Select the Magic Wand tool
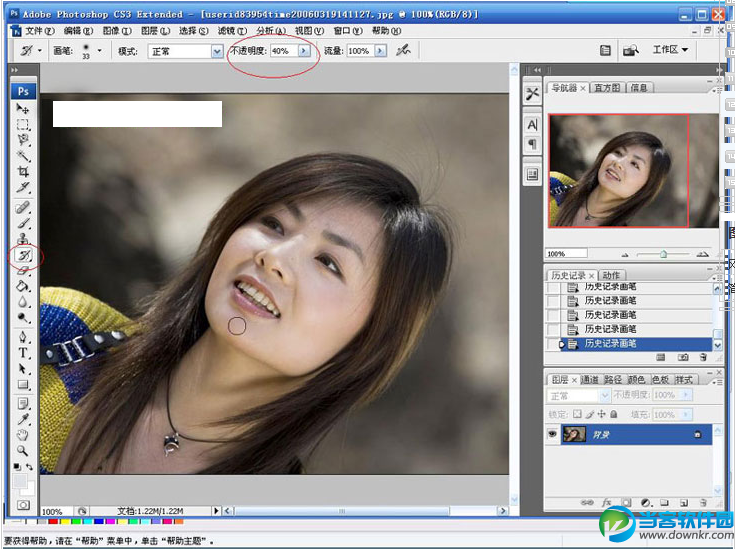The image size is (735, 549). (x=22, y=157)
